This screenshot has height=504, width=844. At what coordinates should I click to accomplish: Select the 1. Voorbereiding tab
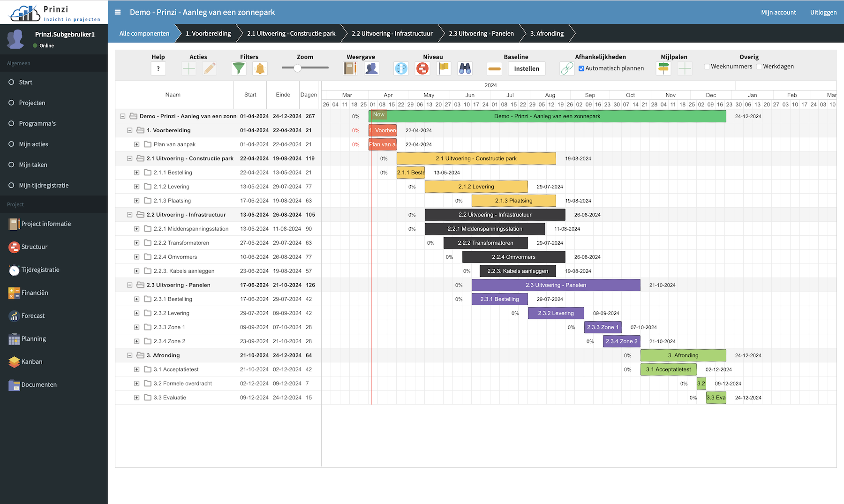pyautogui.click(x=208, y=33)
